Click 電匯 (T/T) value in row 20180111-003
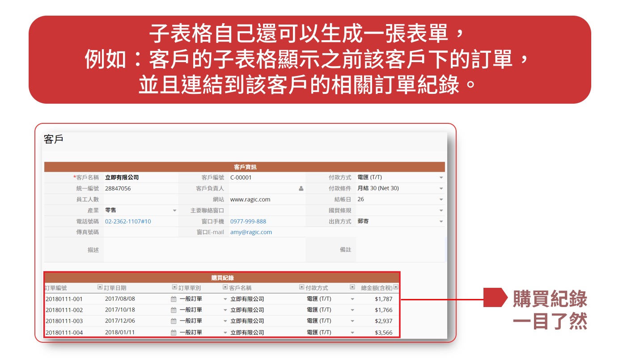 (319, 321)
